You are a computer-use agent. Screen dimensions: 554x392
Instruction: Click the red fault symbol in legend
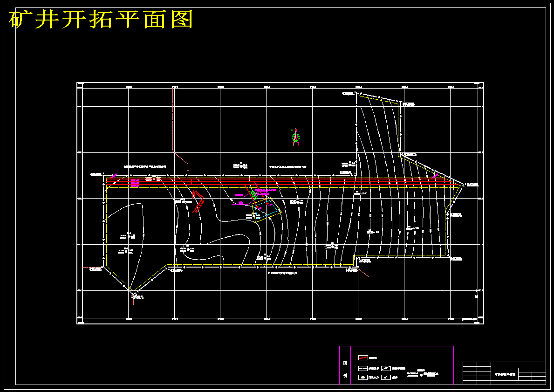click(363, 358)
